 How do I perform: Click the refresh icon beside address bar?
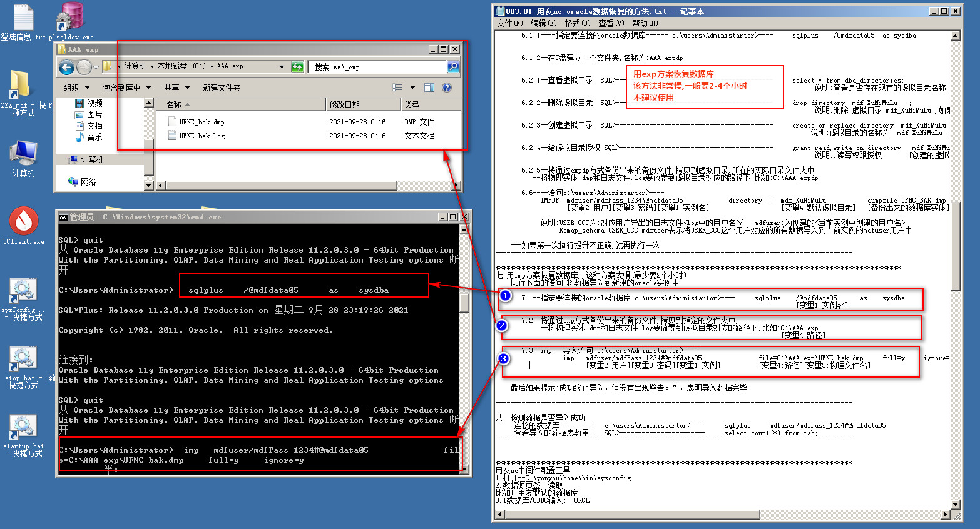297,67
